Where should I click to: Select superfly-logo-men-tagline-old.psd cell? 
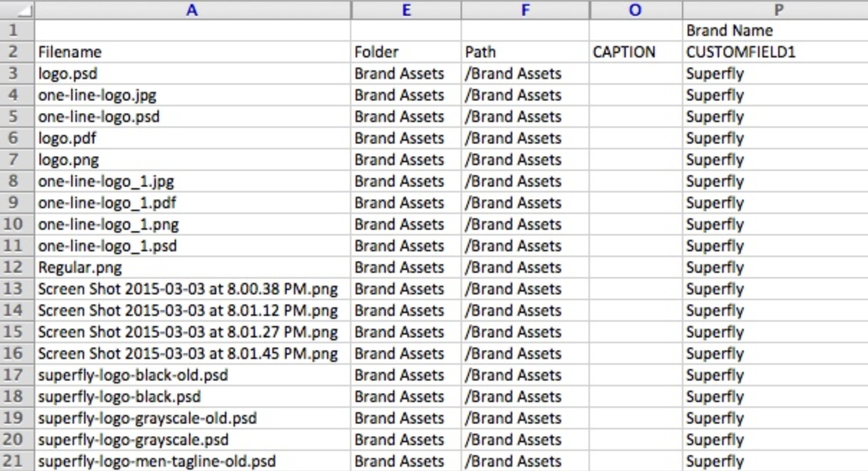coord(193,461)
